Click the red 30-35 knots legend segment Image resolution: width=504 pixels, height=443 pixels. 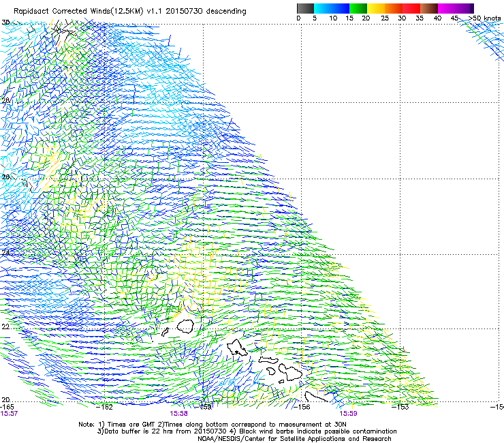pos(411,8)
